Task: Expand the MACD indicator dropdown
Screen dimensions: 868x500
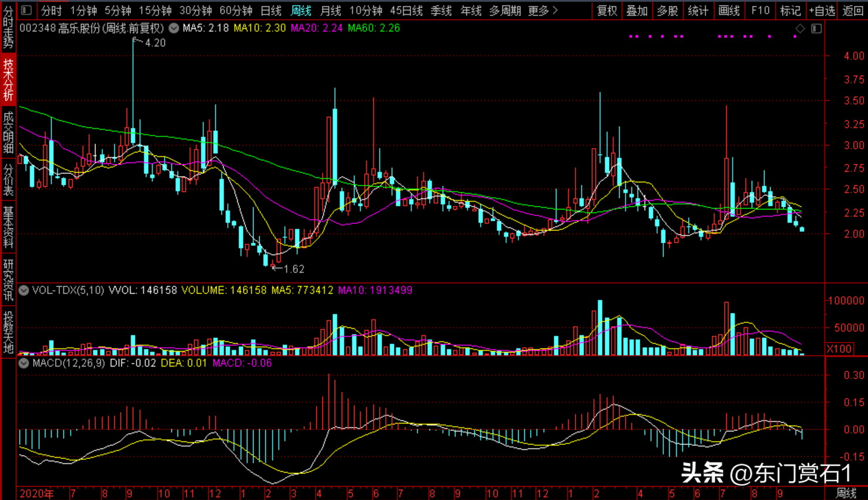Action: click(24, 363)
